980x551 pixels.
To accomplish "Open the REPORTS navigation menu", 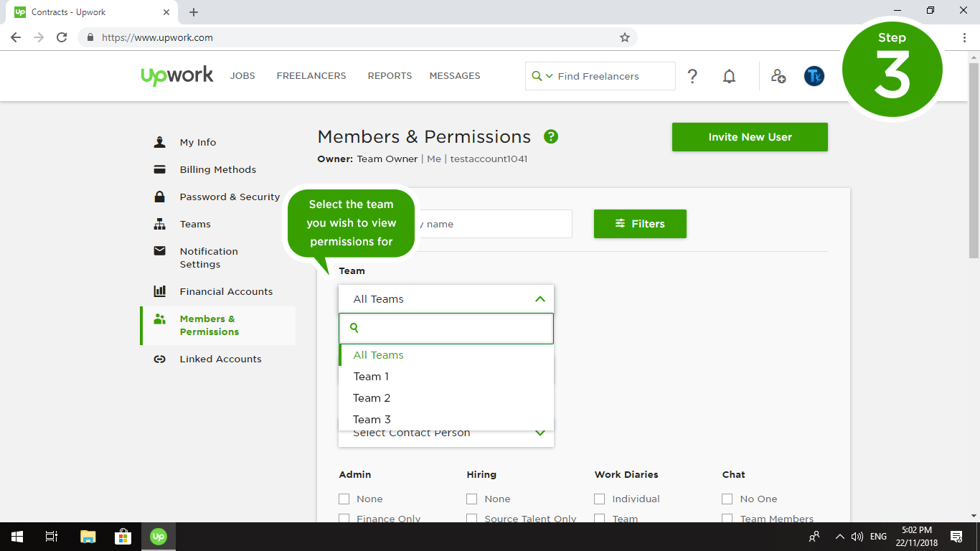I will [x=390, y=75].
